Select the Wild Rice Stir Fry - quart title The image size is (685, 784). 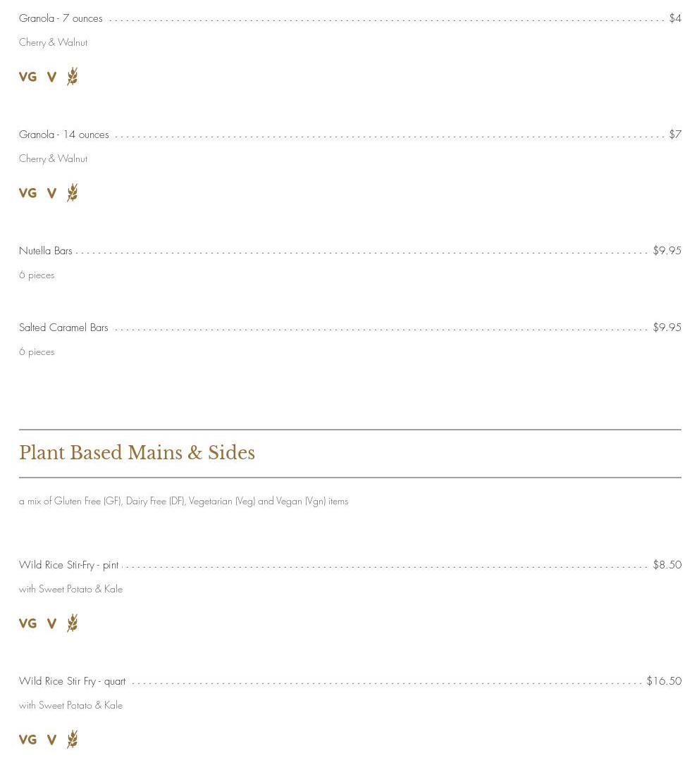73,681
